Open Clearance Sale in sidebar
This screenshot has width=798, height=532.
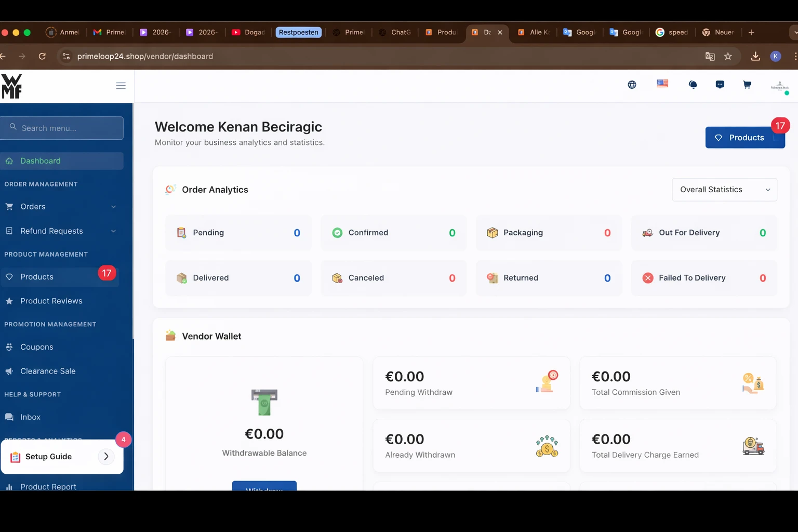coord(48,371)
